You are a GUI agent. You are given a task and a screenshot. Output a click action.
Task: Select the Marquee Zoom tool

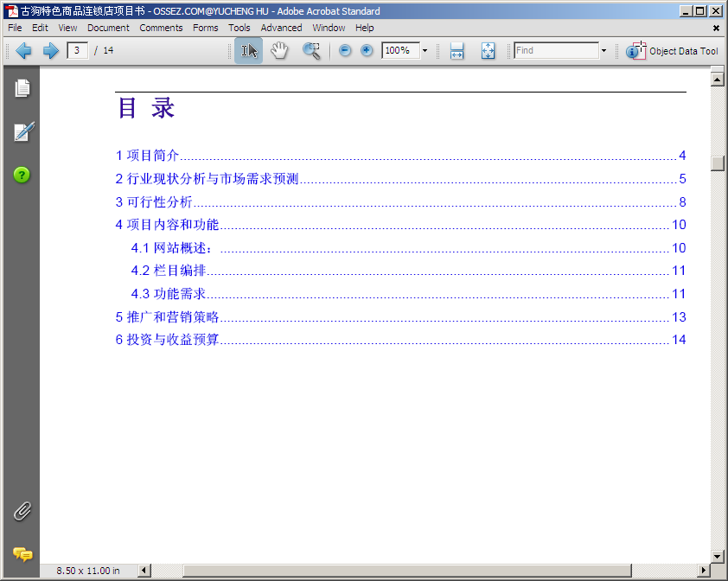pyautogui.click(x=311, y=51)
